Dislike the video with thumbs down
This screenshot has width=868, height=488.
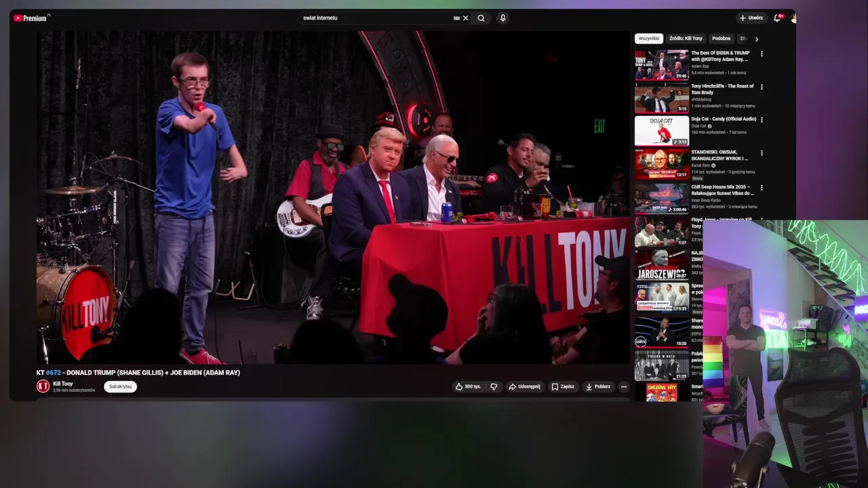coord(494,386)
